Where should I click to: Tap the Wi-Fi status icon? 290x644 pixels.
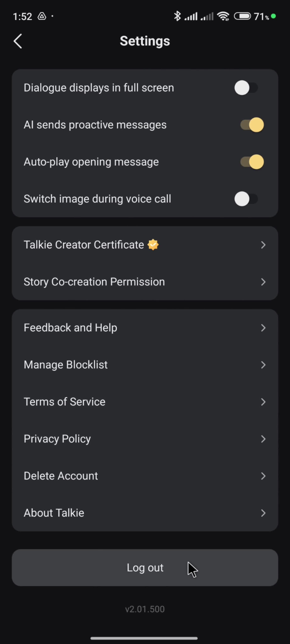coord(223,16)
